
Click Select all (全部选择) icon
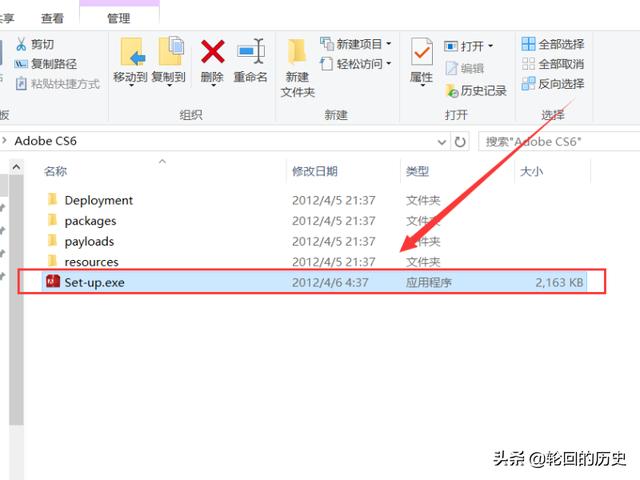(x=528, y=44)
